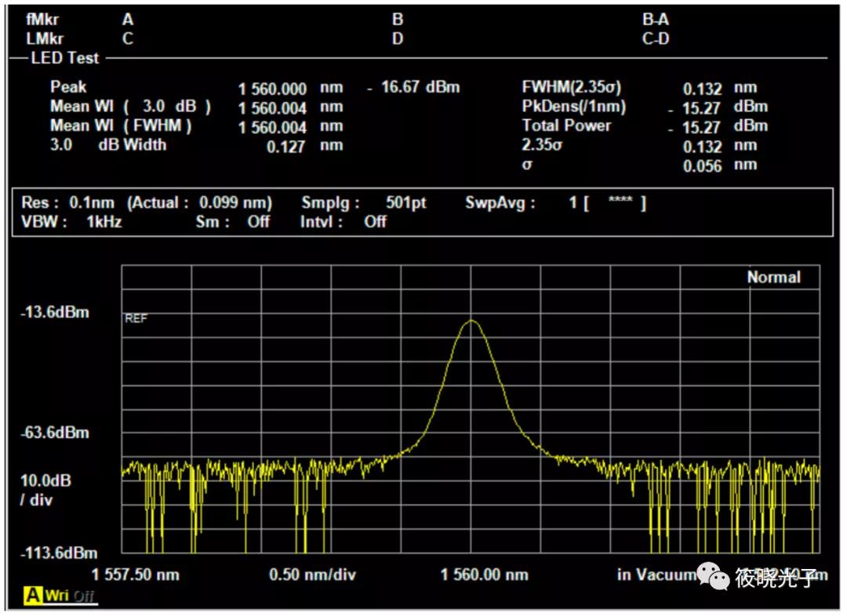Select the fMkr marker row label

(42, 20)
